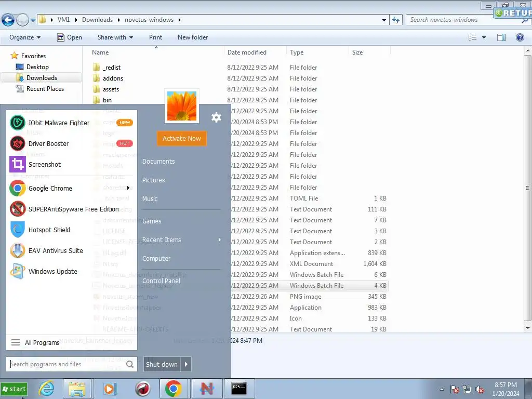Open the red swirl app on taskbar

(x=142, y=389)
